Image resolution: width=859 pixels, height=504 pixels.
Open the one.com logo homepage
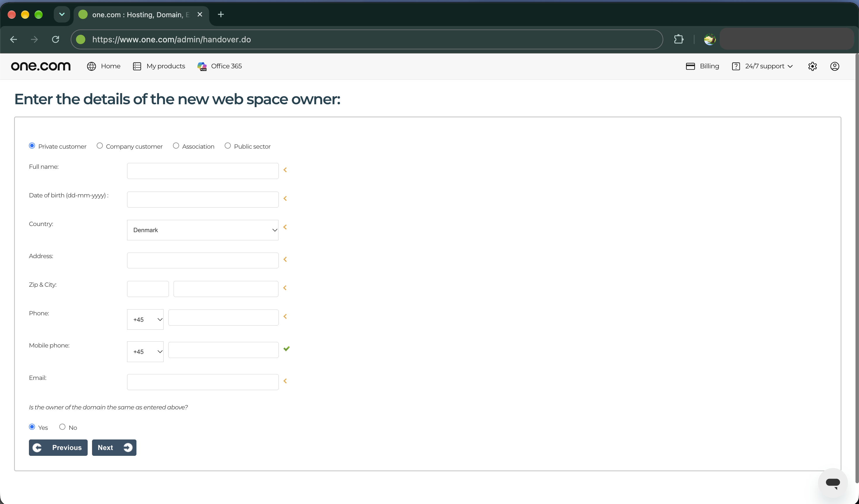[x=41, y=66]
